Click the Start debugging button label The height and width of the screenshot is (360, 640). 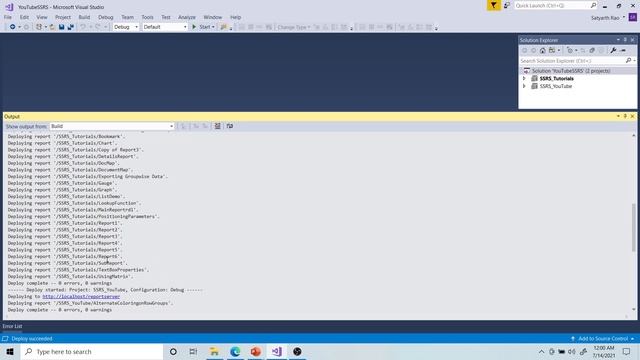[x=204, y=27]
